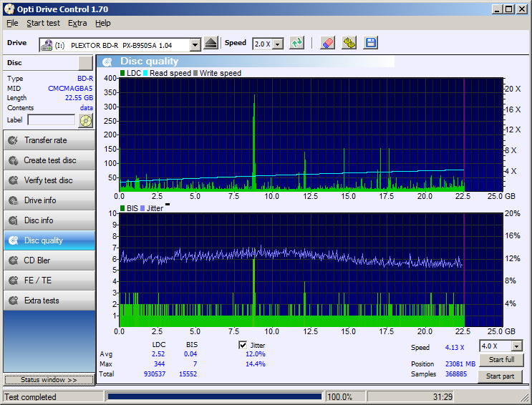Click the Length value 22.55 GB
The height and width of the screenshot is (405, 532).
coord(79,98)
